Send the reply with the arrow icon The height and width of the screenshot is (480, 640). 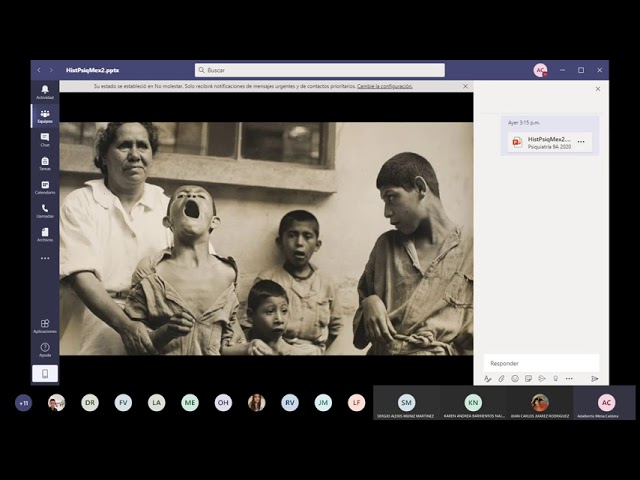[594, 379]
